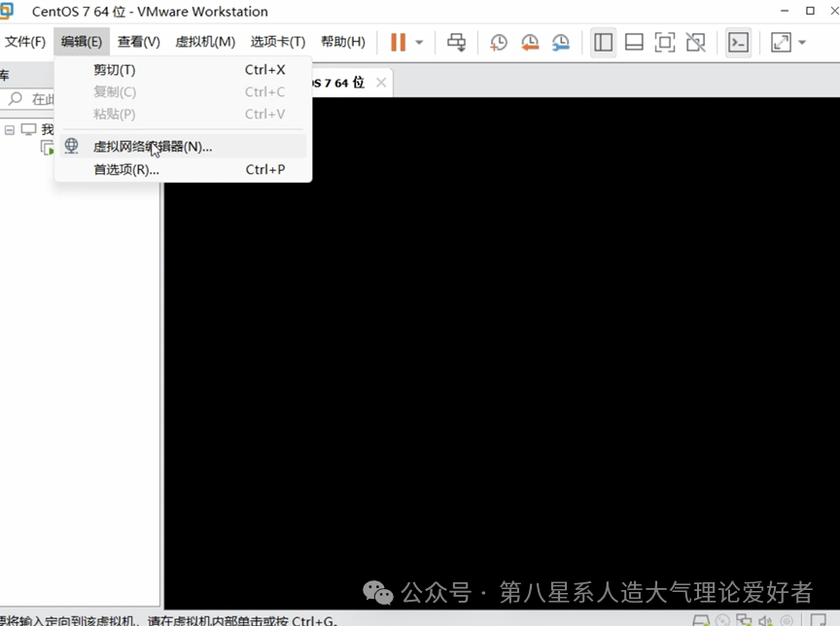
Task: Click the Send Ctrl+Alt+Del toolbar icon
Action: (x=456, y=42)
